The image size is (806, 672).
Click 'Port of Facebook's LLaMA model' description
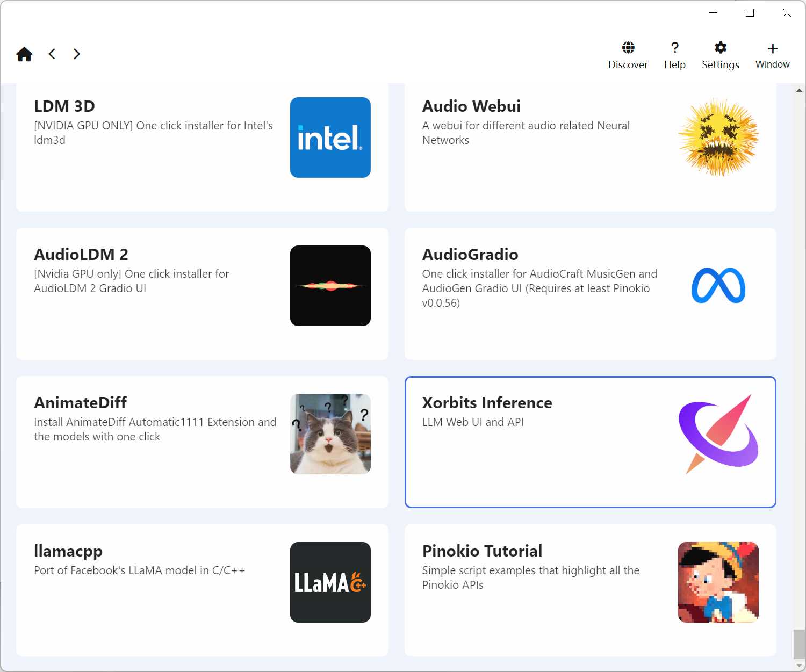pyautogui.click(x=140, y=570)
